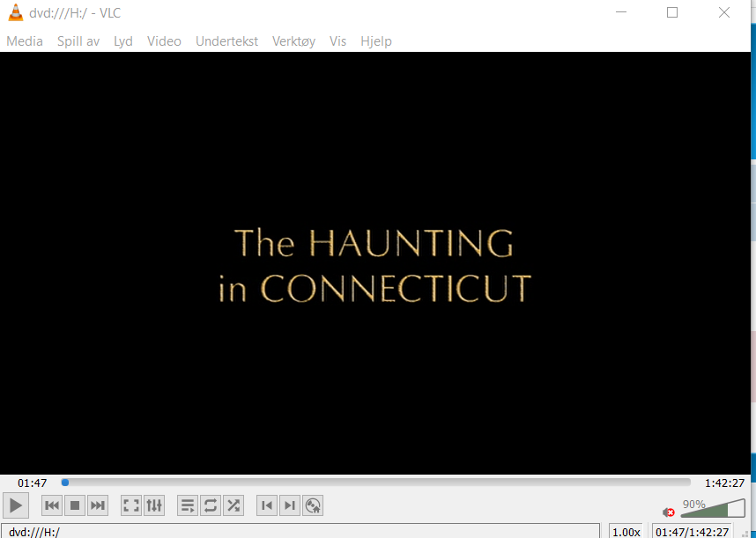Click the video area showing the movie title
This screenshot has width=756, height=538.
tap(375, 263)
